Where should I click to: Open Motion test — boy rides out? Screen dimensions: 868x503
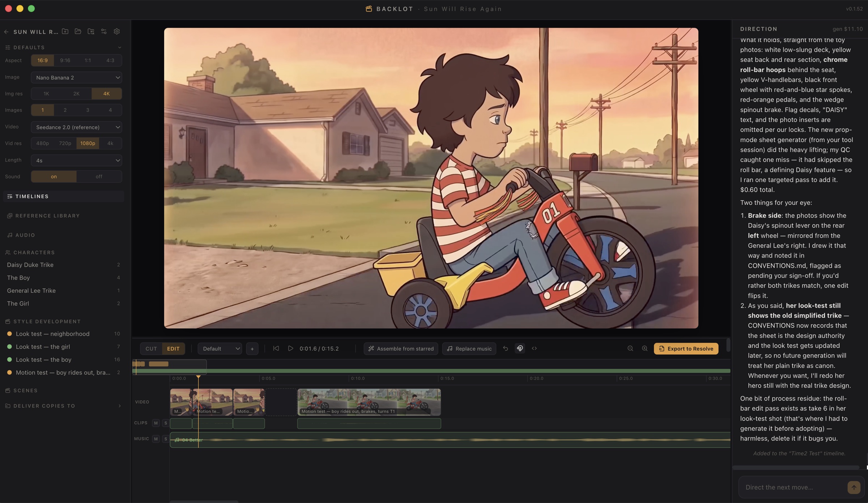63,372
